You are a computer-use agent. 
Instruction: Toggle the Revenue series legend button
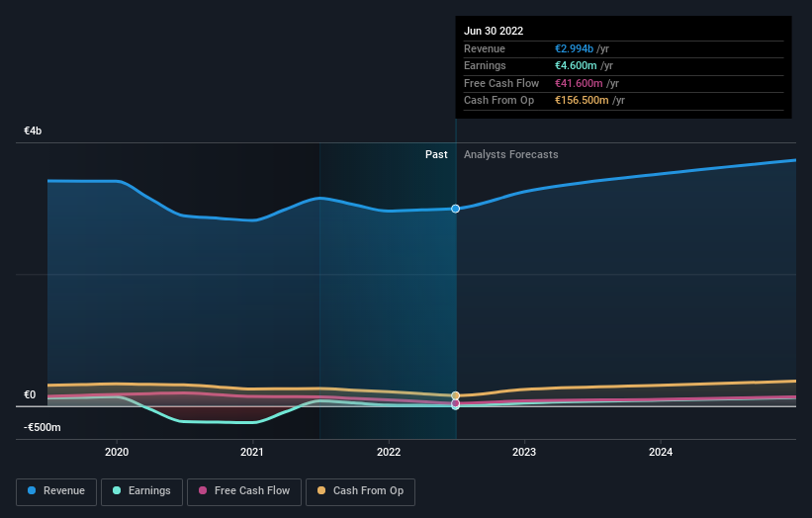click(x=56, y=491)
